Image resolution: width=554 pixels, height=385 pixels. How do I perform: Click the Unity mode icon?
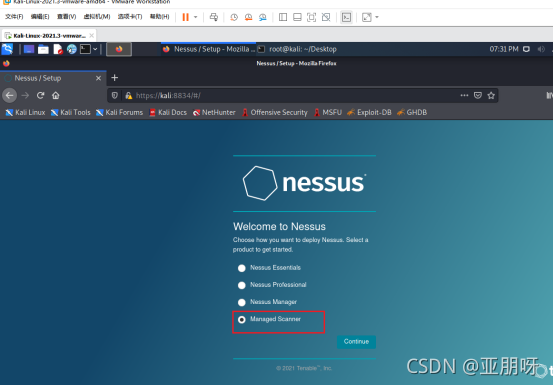point(326,17)
